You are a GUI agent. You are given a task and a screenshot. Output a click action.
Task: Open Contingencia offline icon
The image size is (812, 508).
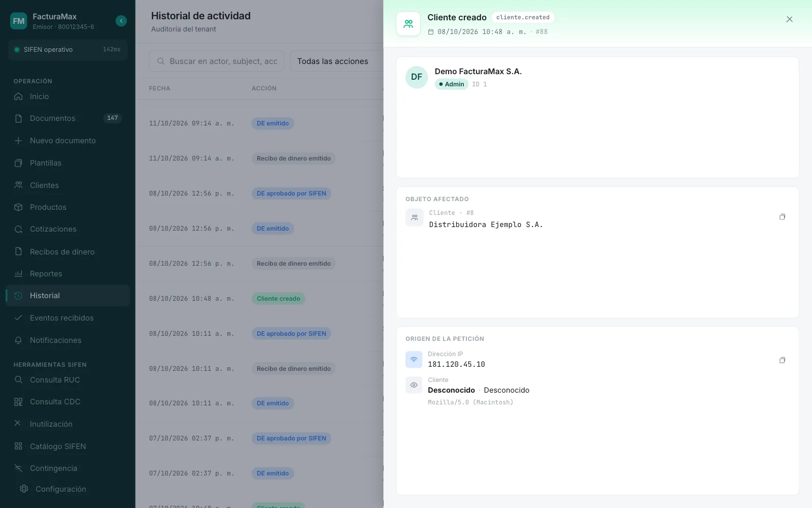18,468
